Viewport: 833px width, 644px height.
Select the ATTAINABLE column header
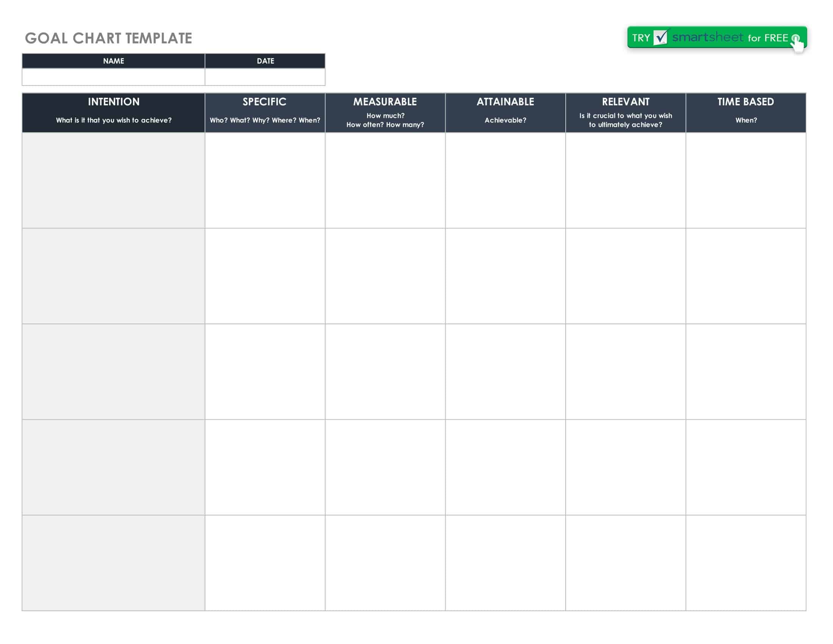click(505, 102)
